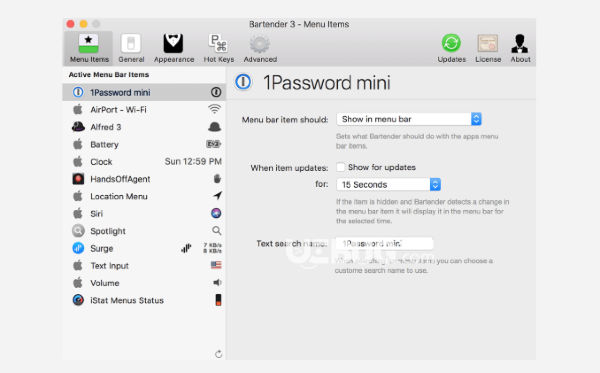Click the Text search name field

pos(385,243)
